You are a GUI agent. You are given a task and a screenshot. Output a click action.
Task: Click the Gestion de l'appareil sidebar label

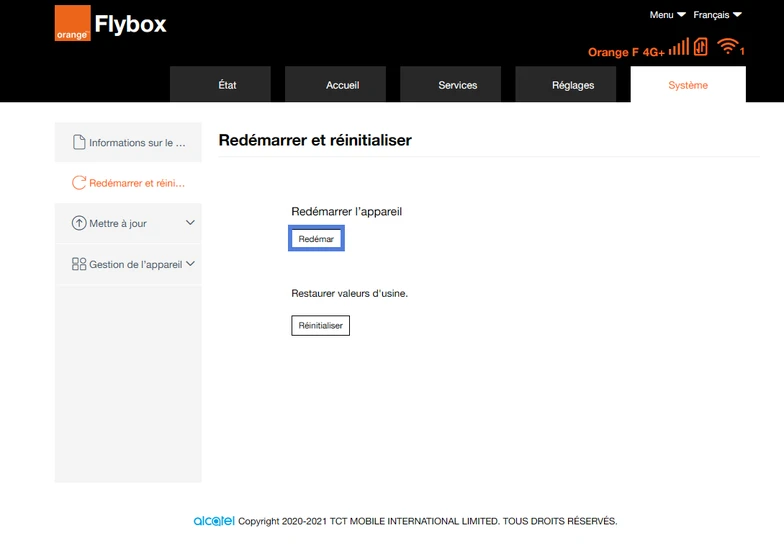136,264
